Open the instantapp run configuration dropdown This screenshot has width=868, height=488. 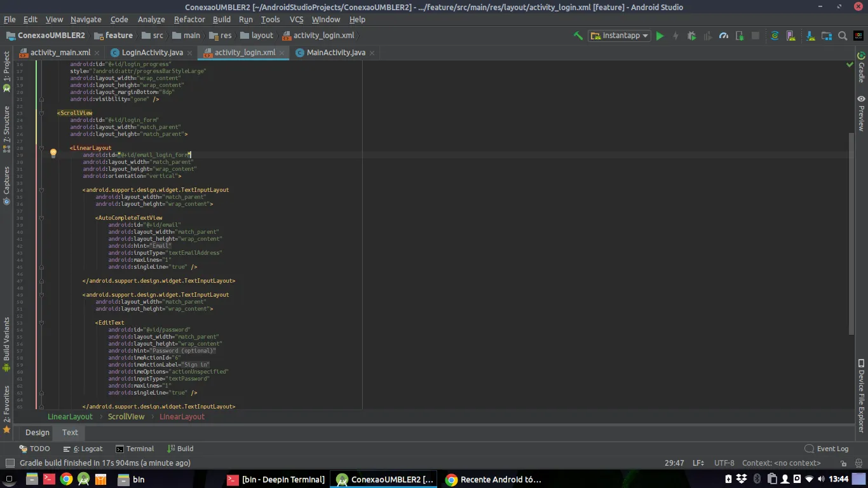point(619,36)
